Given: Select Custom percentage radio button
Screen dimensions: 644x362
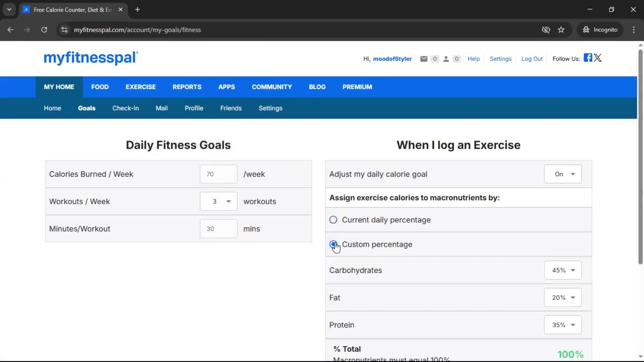Looking at the screenshot, I should 333,244.
